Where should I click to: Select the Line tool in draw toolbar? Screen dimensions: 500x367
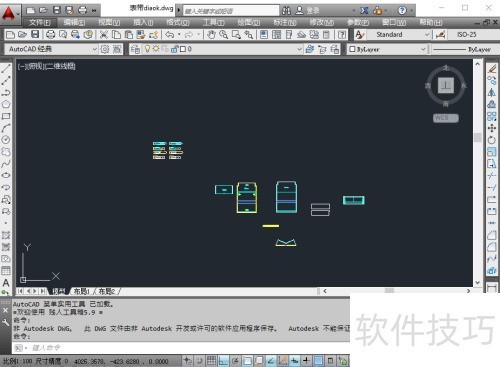6,69
